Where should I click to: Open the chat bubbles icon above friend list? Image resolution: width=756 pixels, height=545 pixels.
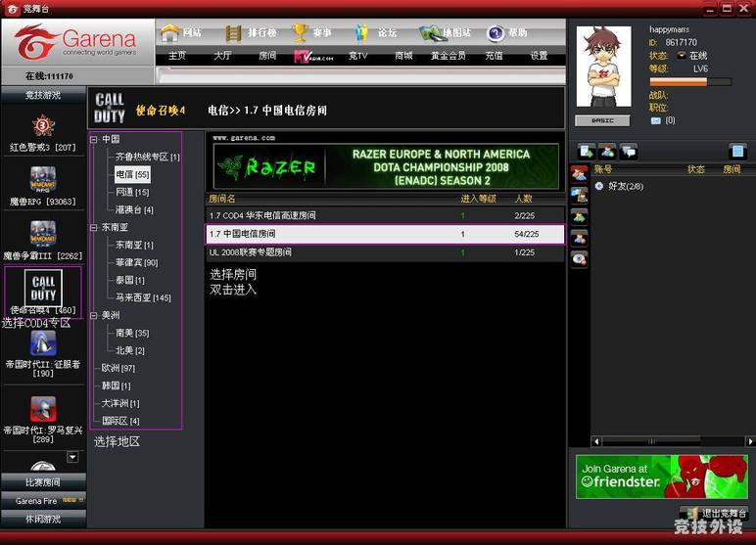click(629, 152)
